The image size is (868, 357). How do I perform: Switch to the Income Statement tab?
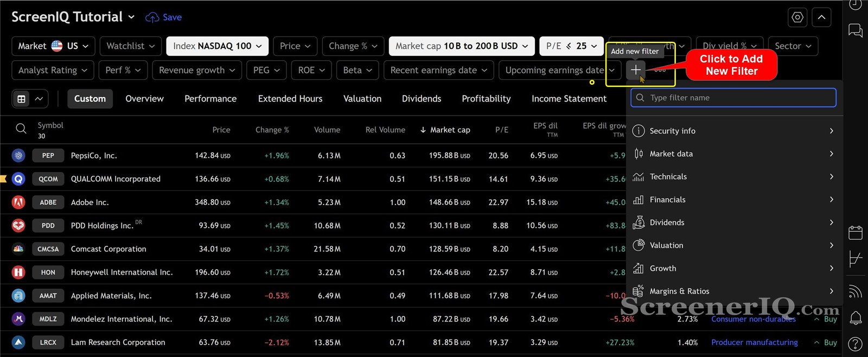coord(569,99)
